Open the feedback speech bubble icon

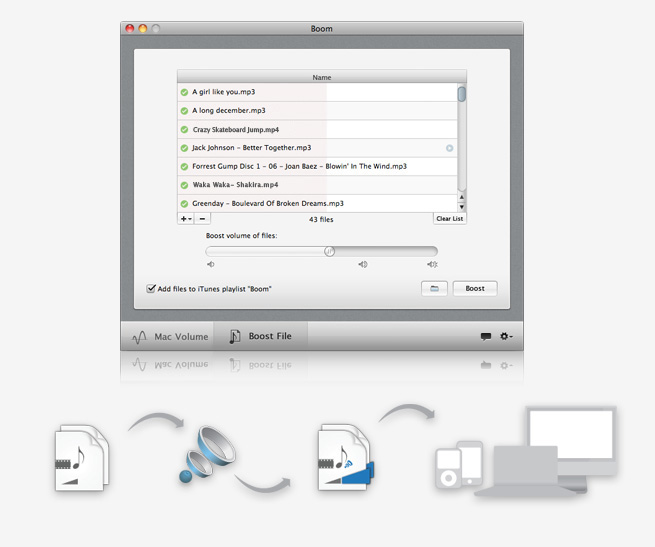485,336
